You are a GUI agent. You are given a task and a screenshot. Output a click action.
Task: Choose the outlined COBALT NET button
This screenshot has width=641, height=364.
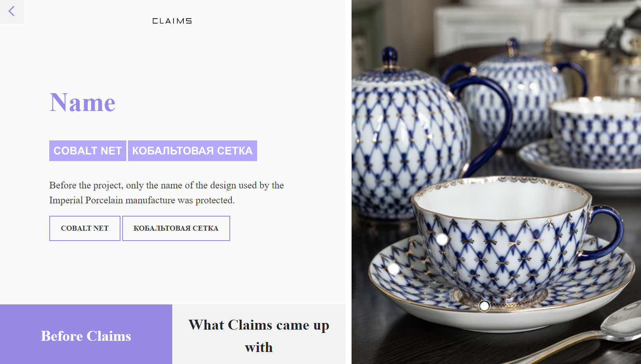(x=85, y=228)
